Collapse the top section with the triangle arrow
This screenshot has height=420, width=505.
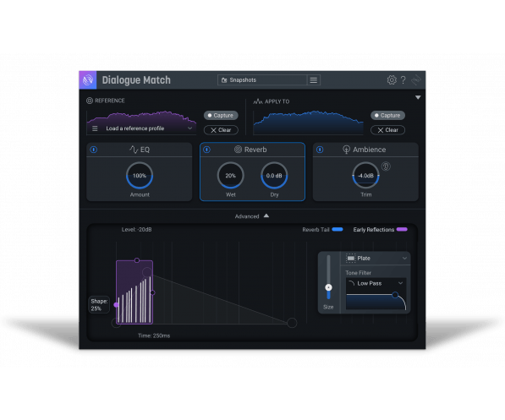coord(418,97)
